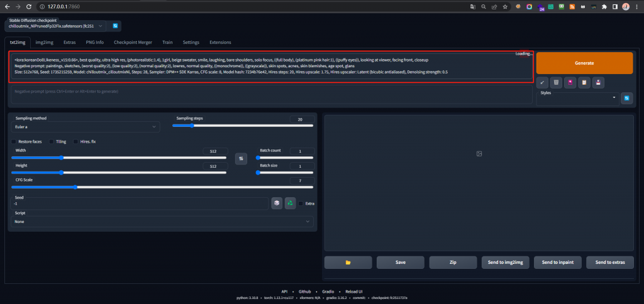Enable the Restore faces checkbox
Image resolution: width=644 pixels, height=304 pixels.
coord(14,141)
